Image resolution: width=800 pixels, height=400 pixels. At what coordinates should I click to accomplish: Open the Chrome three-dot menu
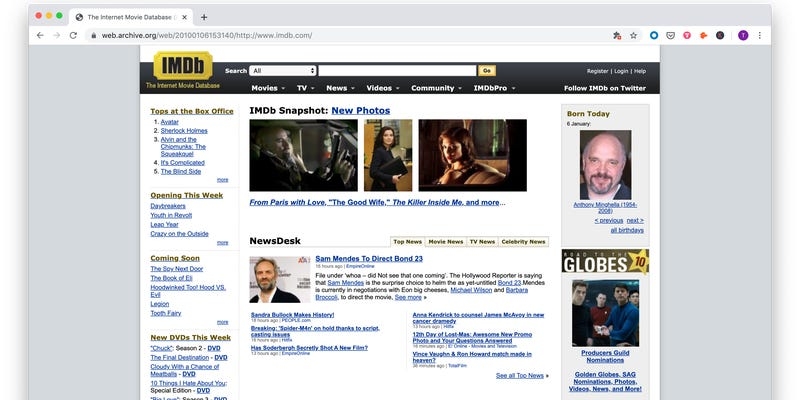[x=760, y=35]
